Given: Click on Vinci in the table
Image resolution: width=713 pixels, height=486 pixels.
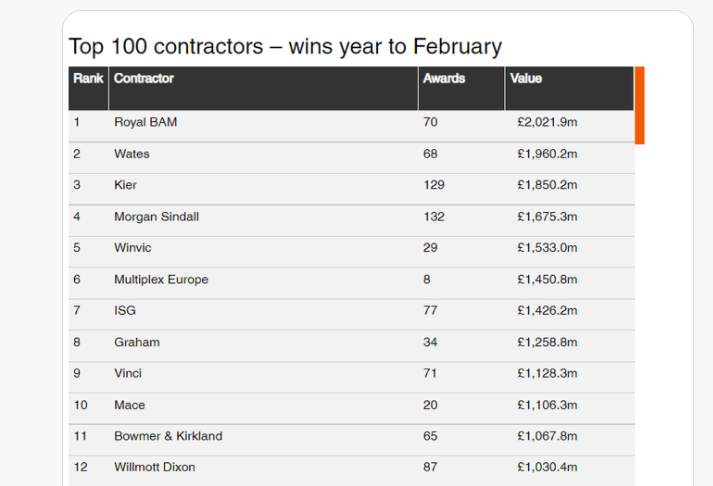Looking at the screenshot, I should pos(128,373).
